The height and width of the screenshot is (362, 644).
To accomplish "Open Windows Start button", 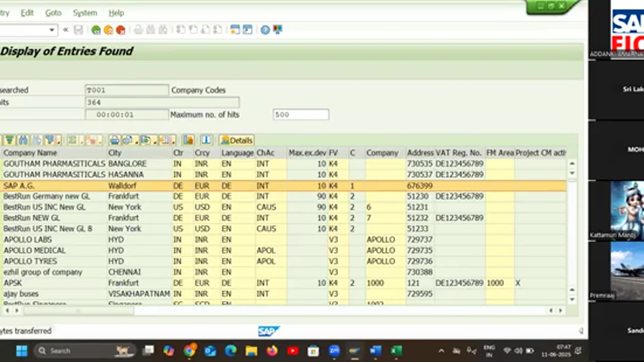I will tap(22, 351).
